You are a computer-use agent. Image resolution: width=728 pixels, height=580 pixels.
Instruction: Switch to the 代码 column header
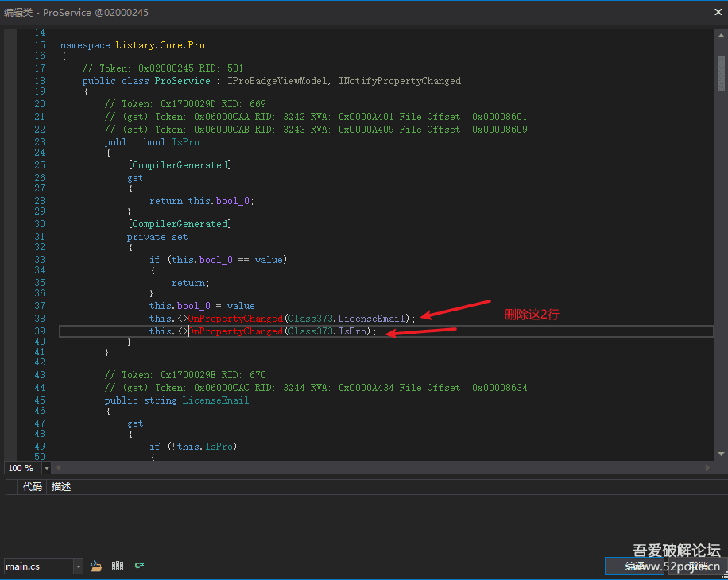click(32, 486)
